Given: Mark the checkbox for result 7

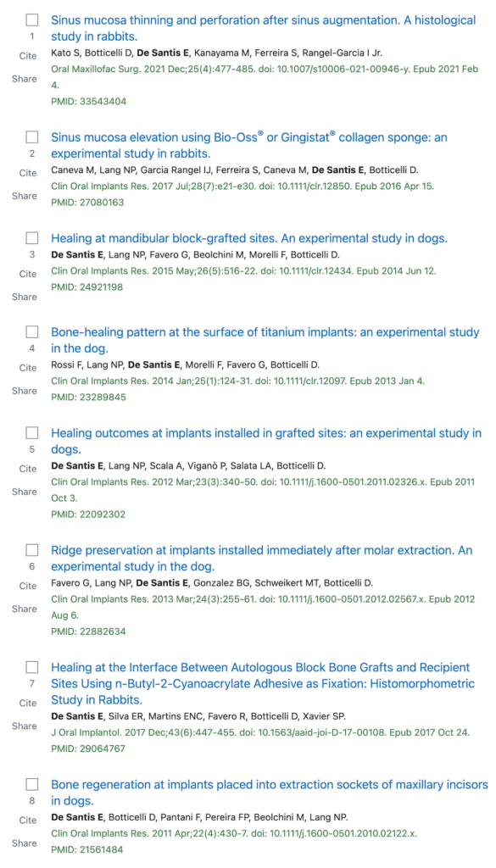Looking at the screenshot, I should click(x=32, y=667).
